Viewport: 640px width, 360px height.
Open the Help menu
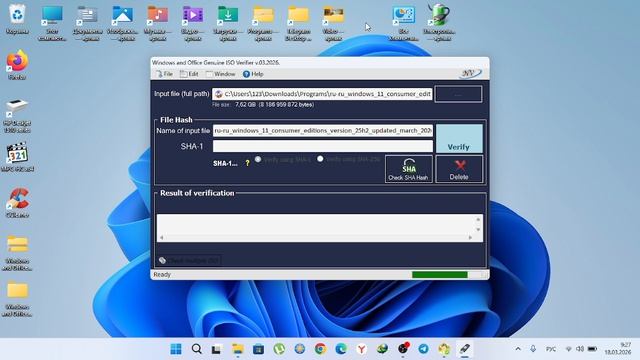click(253, 74)
